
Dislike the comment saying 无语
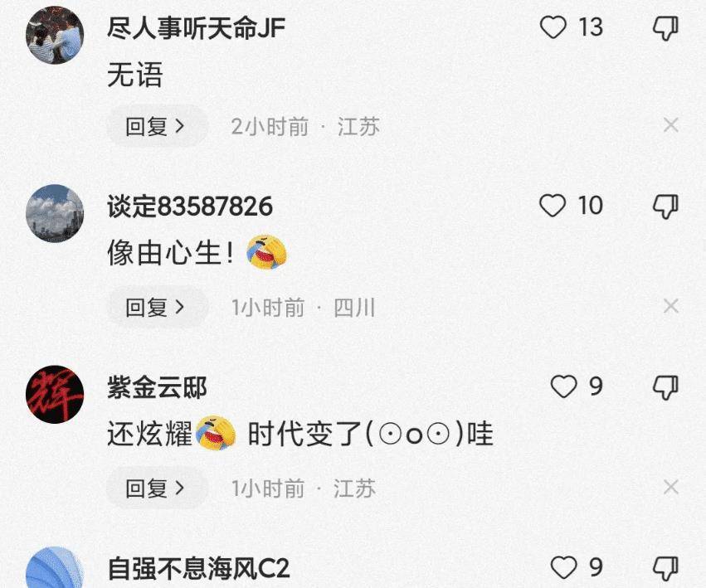[665, 28]
